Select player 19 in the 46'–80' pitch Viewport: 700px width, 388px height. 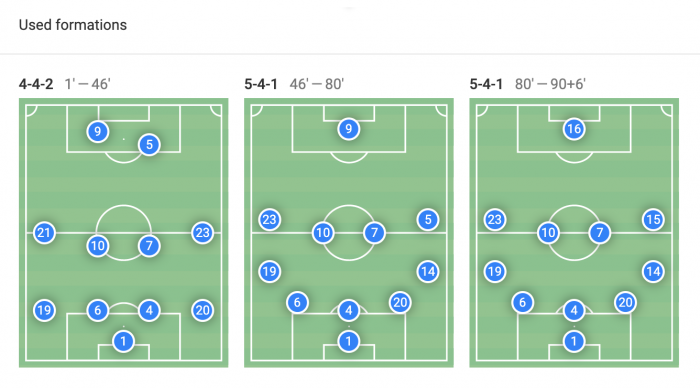(270, 271)
